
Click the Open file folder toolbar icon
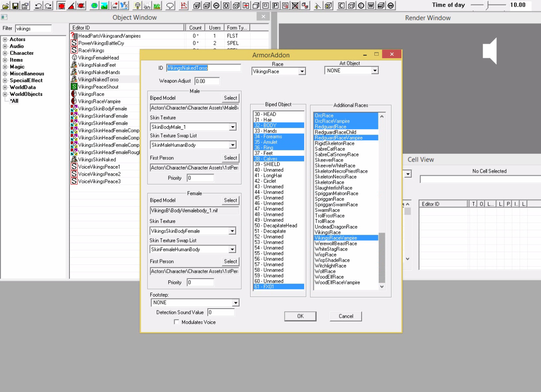(x=5, y=6)
